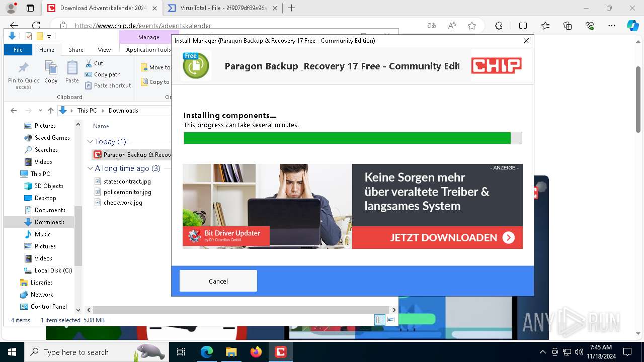This screenshot has width=644, height=362.
Task: Open Music folder in tree
Action: coord(38,234)
